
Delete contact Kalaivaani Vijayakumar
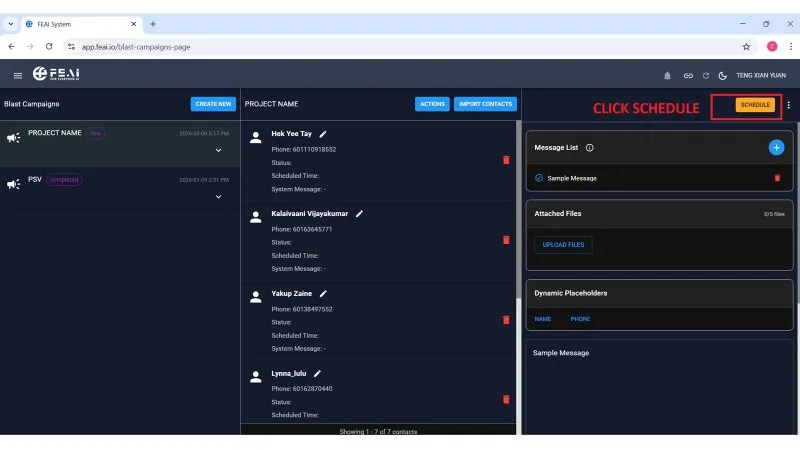click(506, 240)
